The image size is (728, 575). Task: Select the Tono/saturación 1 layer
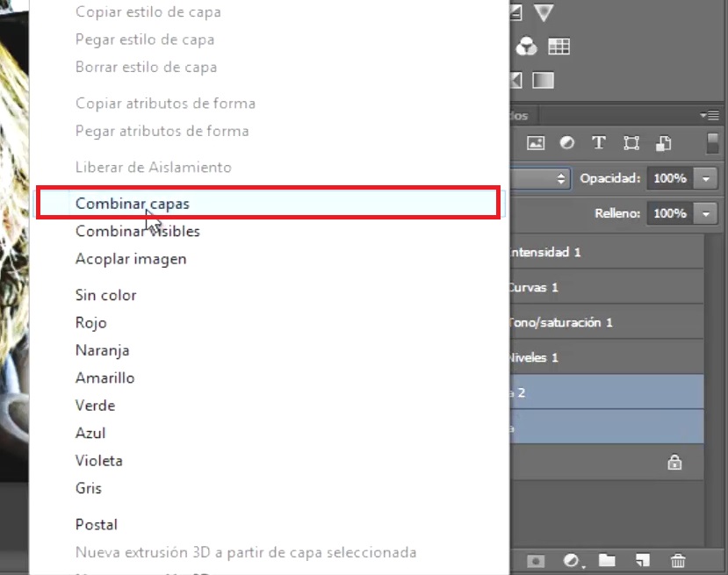(x=607, y=322)
